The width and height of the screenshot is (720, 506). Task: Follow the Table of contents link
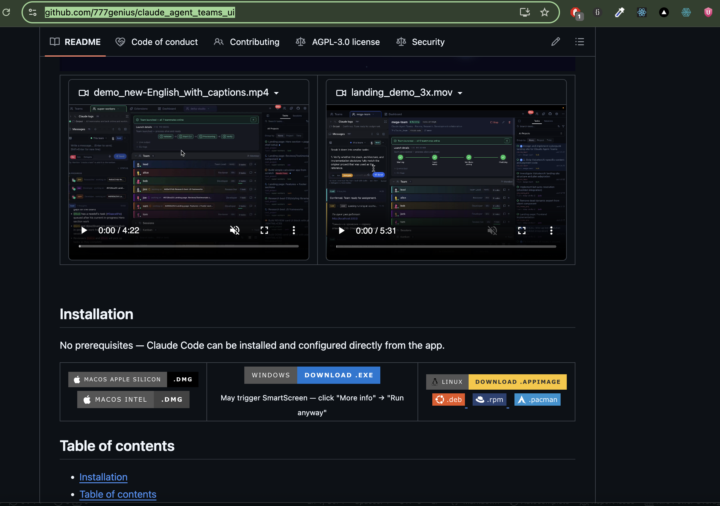click(x=118, y=494)
